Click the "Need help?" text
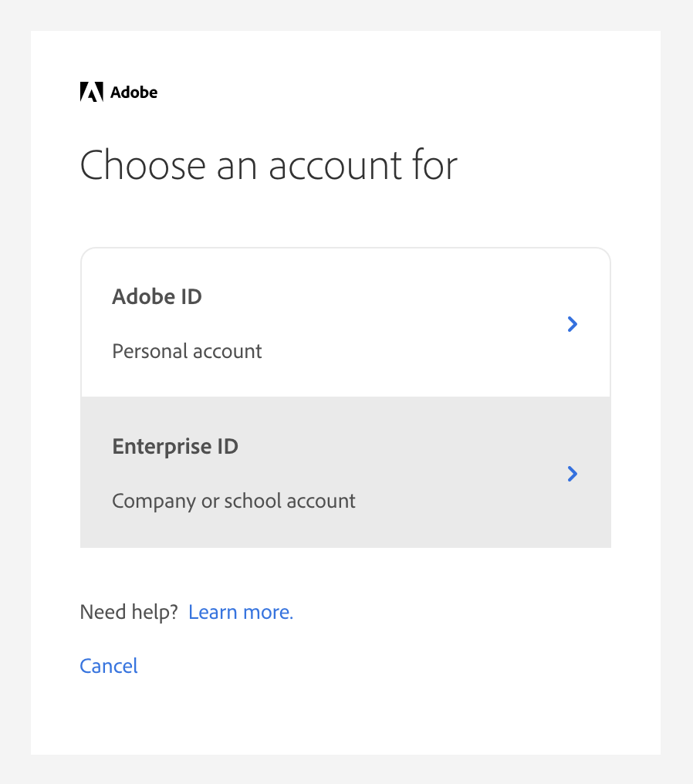 [x=129, y=613]
